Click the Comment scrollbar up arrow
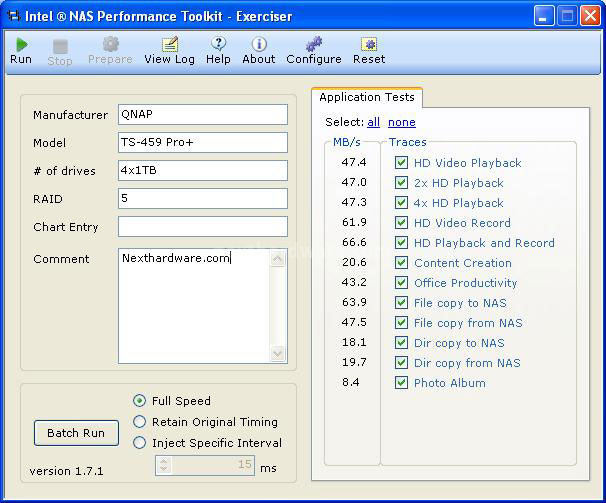This screenshot has width=606, height=503. (x=278, y=258)
